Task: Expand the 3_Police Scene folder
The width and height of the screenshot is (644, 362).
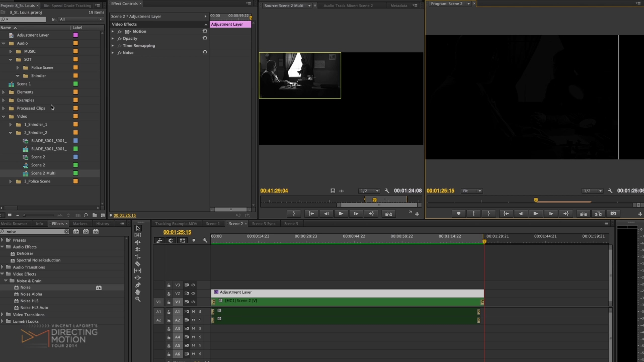Action: pos(11,182)
